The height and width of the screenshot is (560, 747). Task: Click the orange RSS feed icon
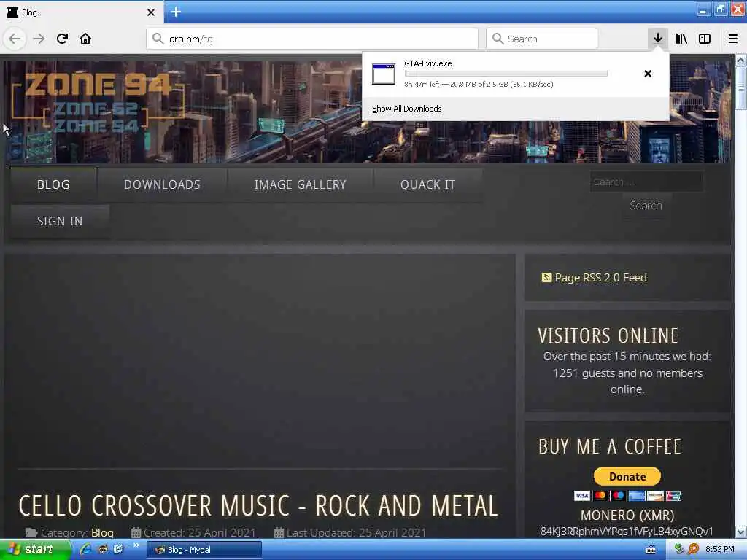click(546, 277)
